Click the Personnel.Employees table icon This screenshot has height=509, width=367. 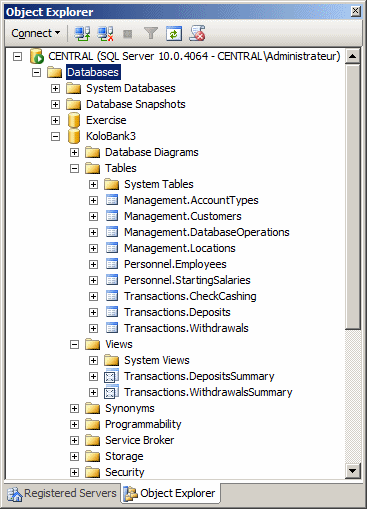[112, 264]
